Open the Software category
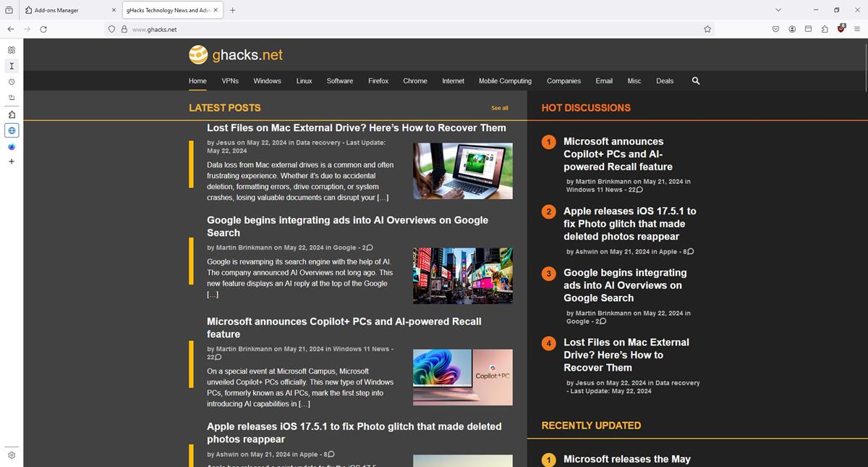The image size is (868, 467). point(340,81)
